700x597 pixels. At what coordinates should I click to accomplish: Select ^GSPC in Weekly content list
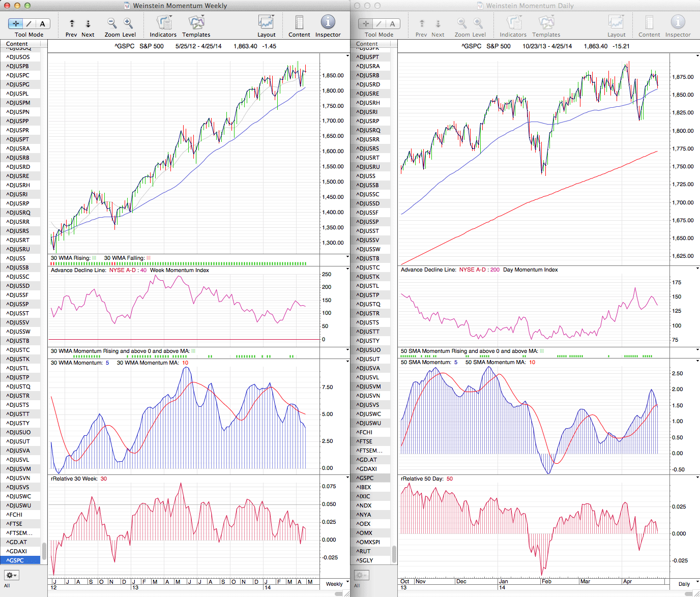(x=20, y=560)
